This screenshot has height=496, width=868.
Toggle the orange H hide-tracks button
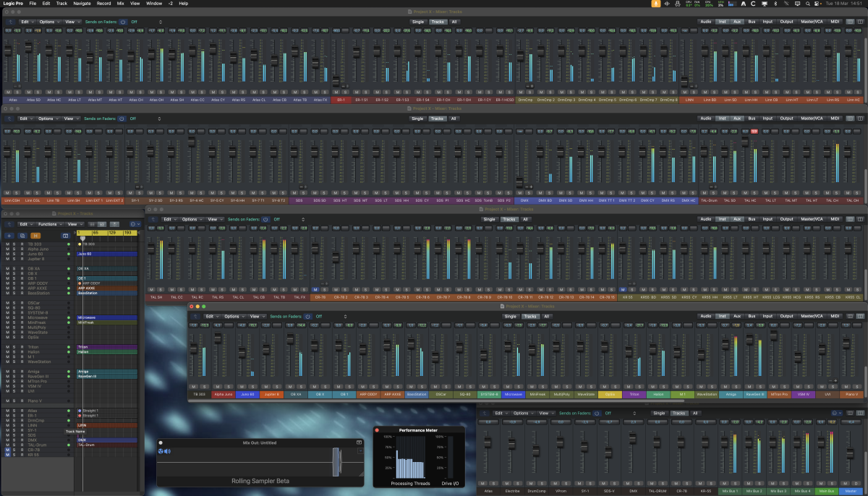tap(36, 235)
